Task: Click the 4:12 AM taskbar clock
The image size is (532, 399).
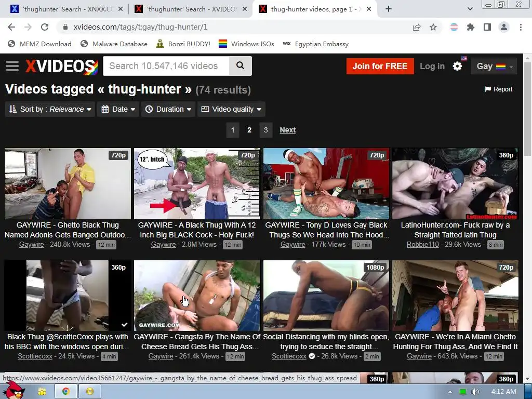Action: pyautogui.click(x=503, y=392)
